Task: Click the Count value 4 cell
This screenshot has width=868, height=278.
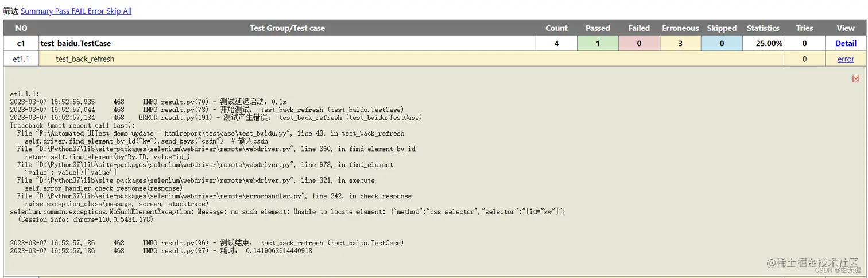Action: [x=556, y=43]
